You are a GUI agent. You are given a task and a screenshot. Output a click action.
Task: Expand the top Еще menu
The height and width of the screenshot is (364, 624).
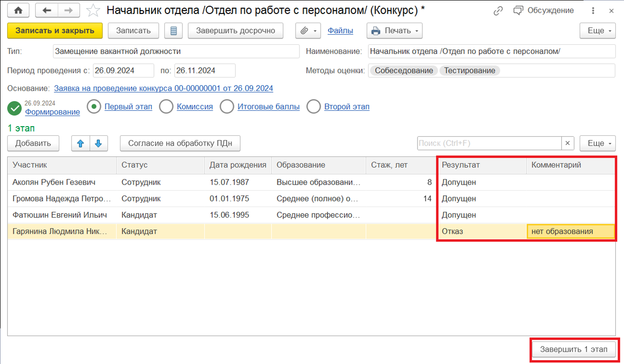tap(598, 31)
